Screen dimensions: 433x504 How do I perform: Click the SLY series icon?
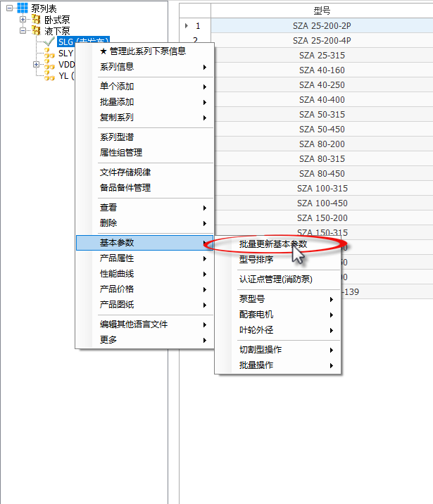49,53
